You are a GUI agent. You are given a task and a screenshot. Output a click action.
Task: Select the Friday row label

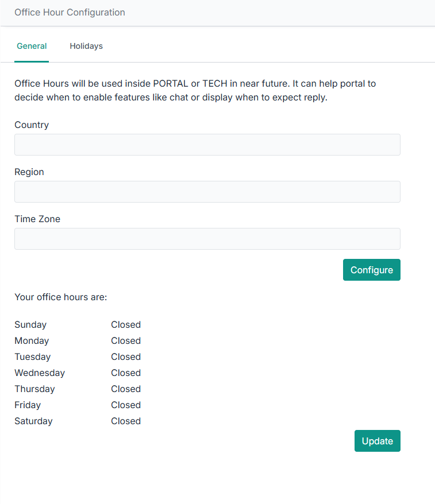[x=28, y=405]
